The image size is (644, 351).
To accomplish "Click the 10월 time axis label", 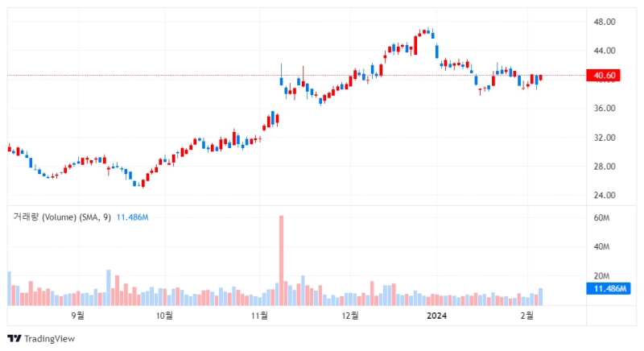I will (165, 316).
